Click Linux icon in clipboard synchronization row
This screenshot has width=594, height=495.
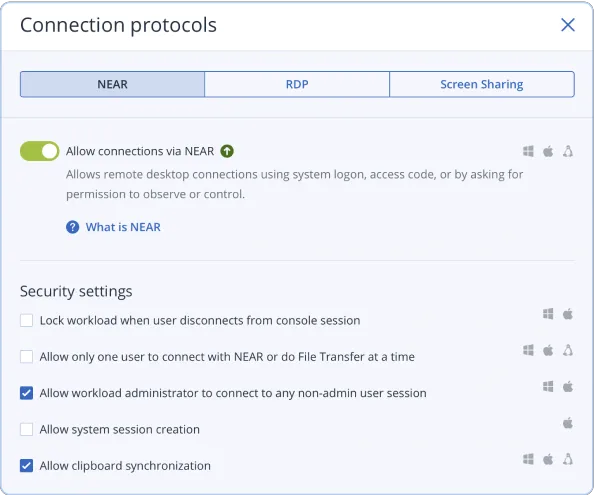coord(567,459)
